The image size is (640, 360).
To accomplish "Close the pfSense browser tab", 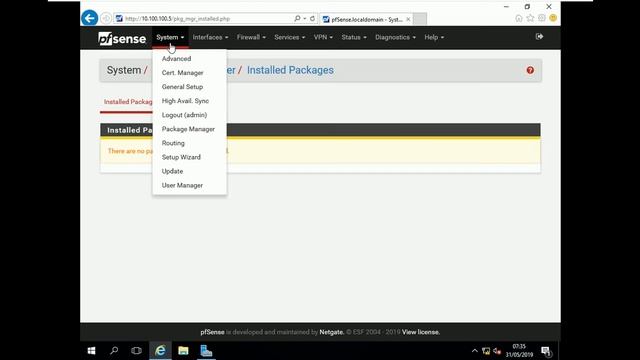I will 408,19.
